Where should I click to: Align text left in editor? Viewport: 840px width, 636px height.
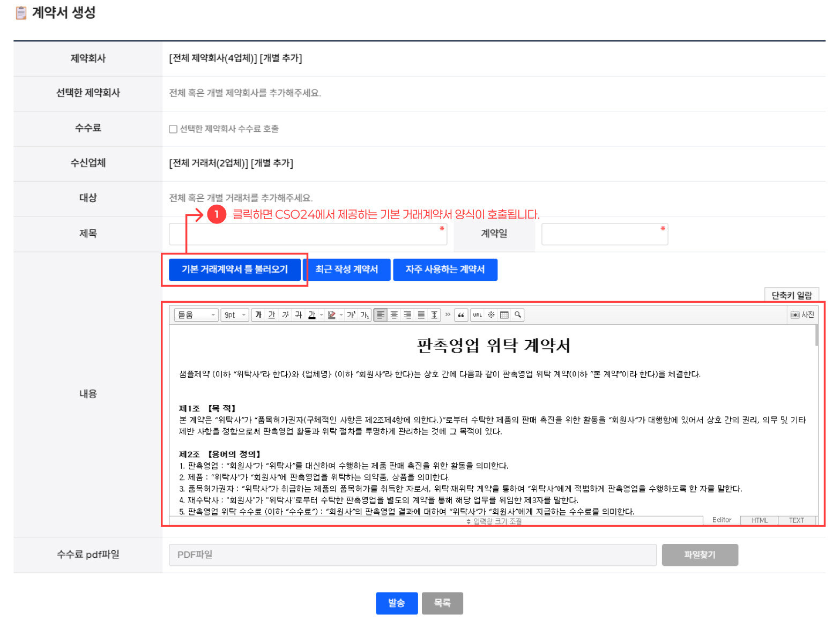(x=381, y=315)
